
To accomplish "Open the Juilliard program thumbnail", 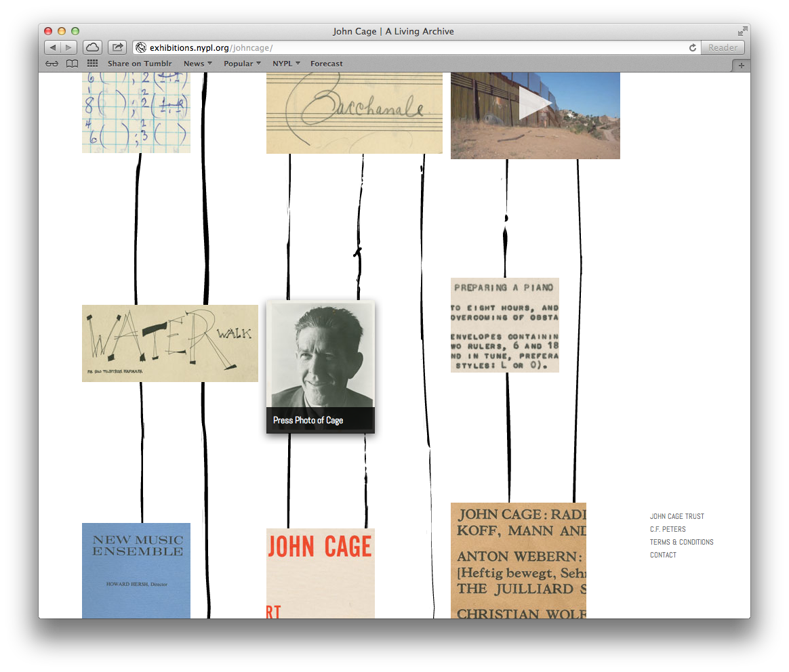I will tap(519, 560).
